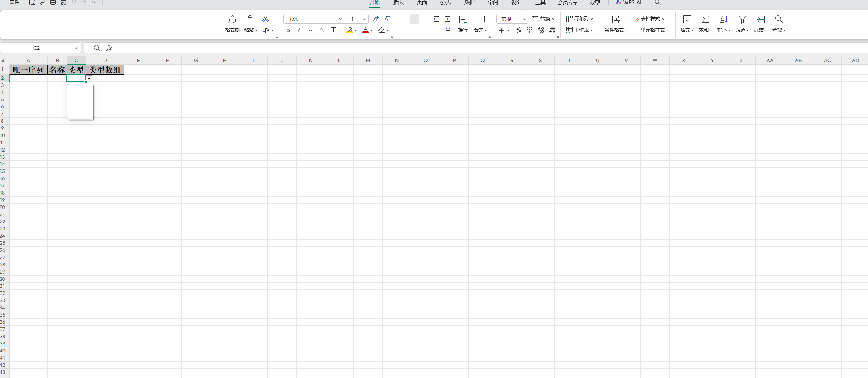Click the increase indent icon
868x378 pixels.
point(448,19)
